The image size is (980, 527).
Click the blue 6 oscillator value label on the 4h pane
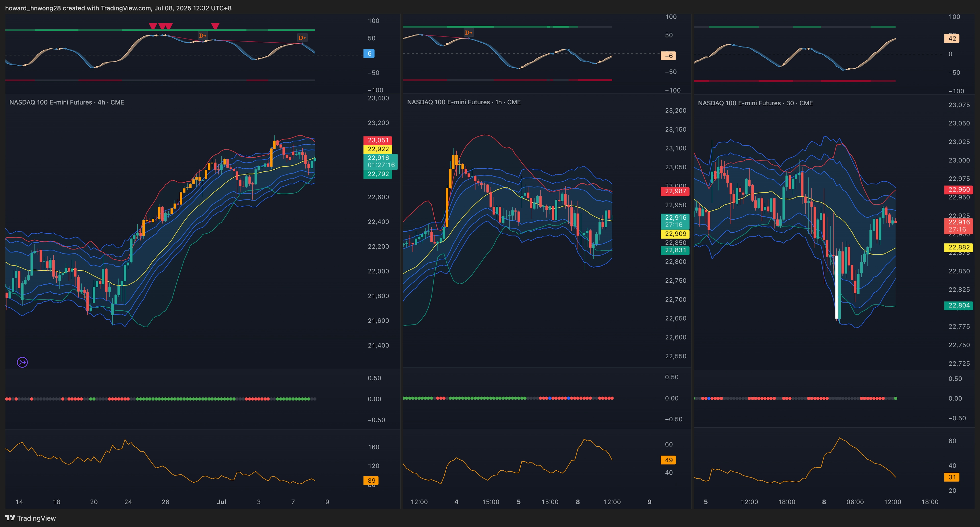coord(369,54)
